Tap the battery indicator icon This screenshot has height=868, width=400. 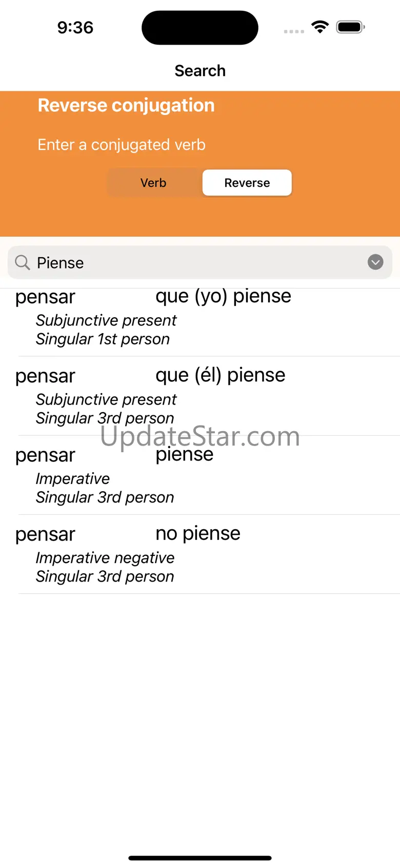pos(350,27)
